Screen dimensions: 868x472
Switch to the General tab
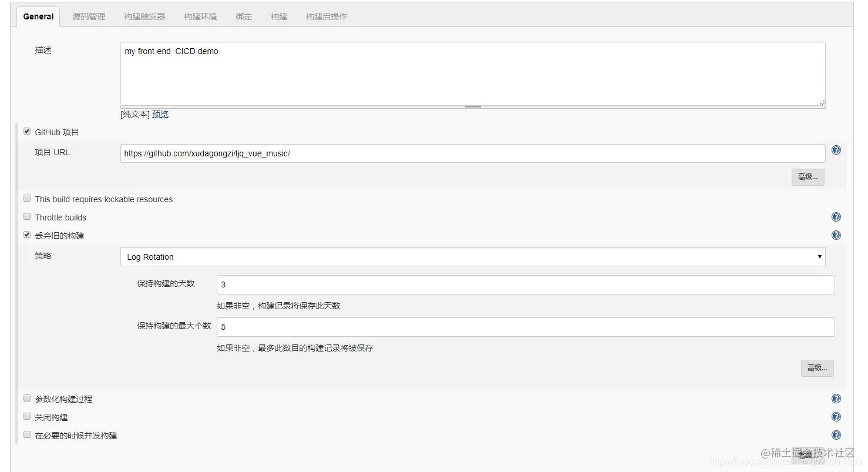click(38, 16)
